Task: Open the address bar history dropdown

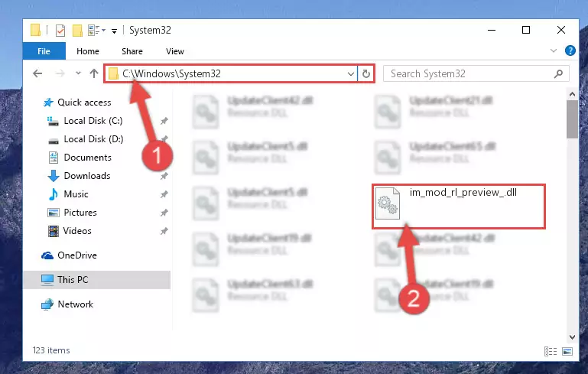Action: [351, 74]
